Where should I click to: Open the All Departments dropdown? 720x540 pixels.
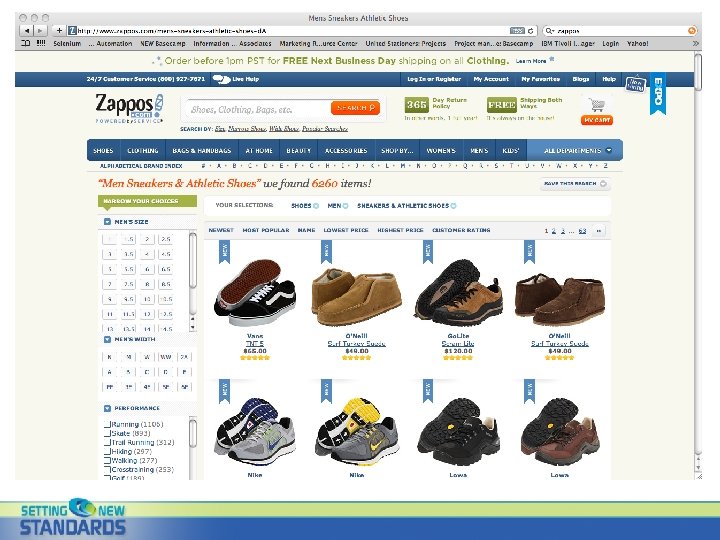(577, 150)
